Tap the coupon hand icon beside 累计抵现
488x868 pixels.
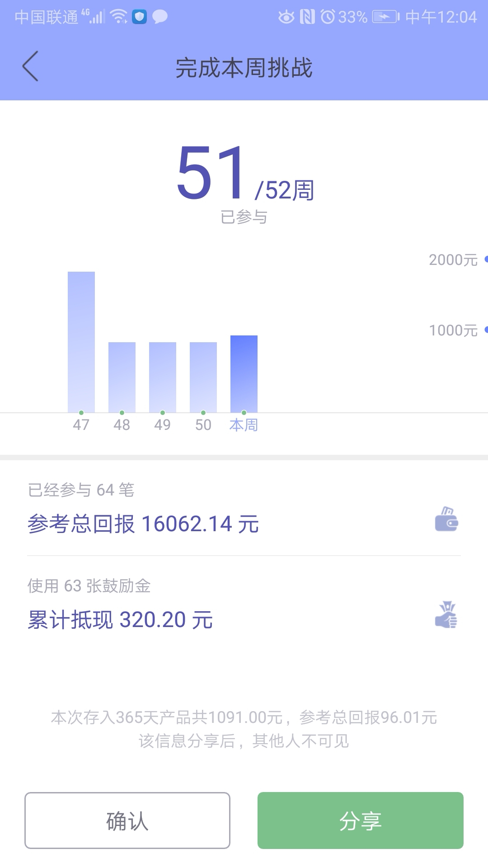(x=446, y=614)
